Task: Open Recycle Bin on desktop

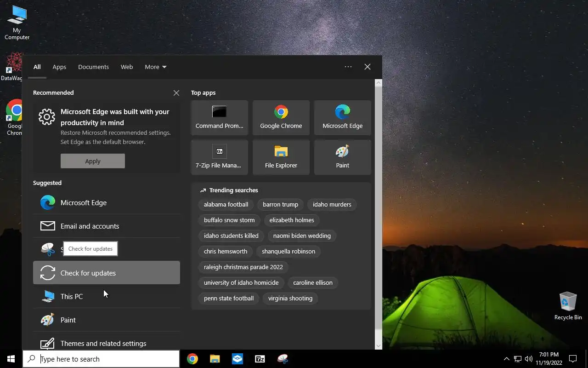Action: (568, 306)
